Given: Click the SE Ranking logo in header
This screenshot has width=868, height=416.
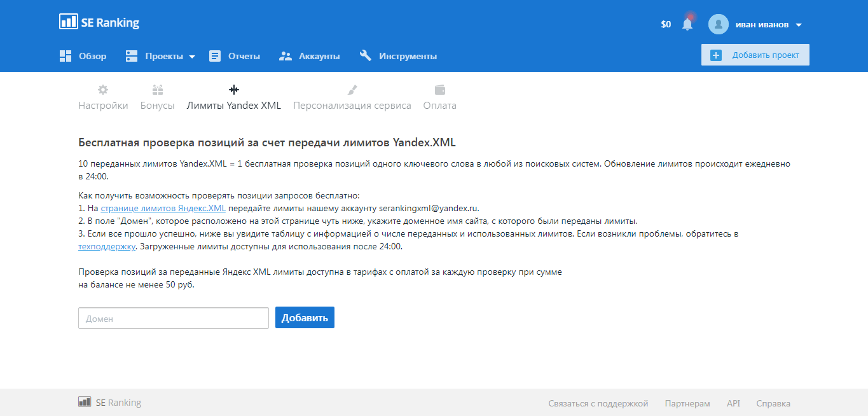Looking at the screenshot, I should [x=99, y=22].
